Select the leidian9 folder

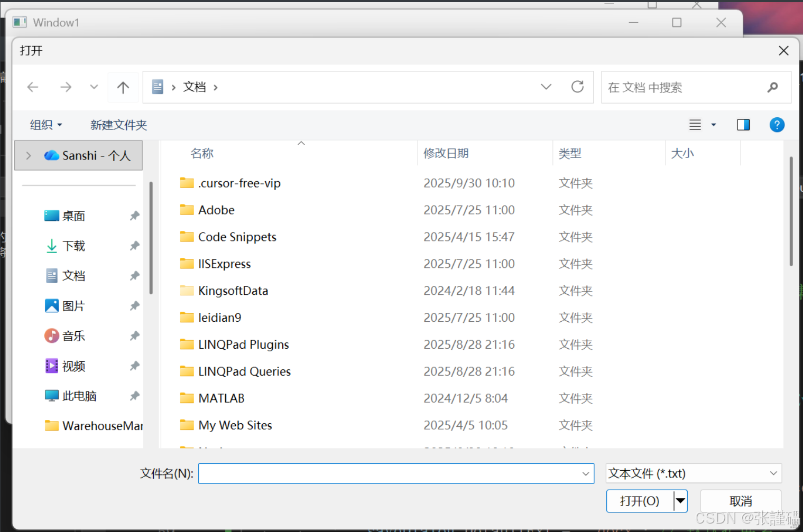tap(219, 318)
